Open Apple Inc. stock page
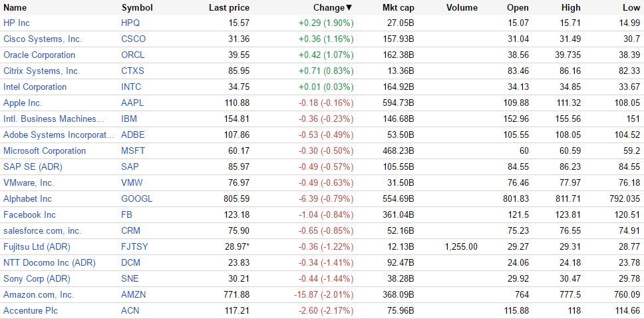Image resolution: width=644 pixels, height=319 pixels. (x=23, y=103)
